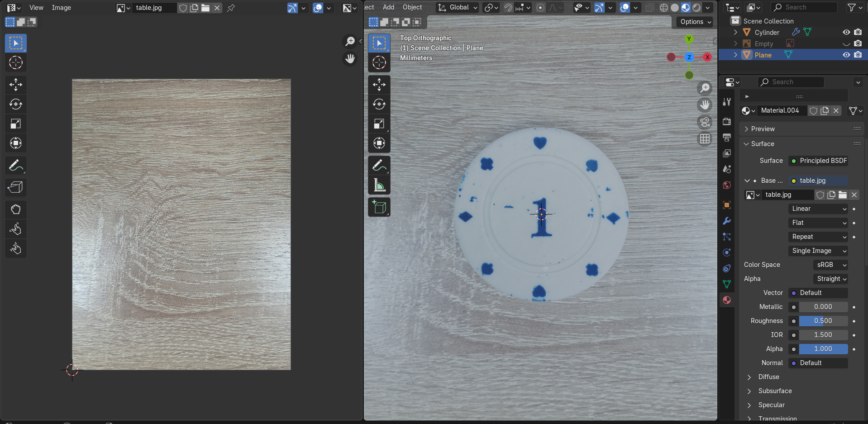Viewport: 868px width, 424px height.
Task: Toggle Plane visibility eye icon
Action: pyautogui.click(x=846, y=55)
